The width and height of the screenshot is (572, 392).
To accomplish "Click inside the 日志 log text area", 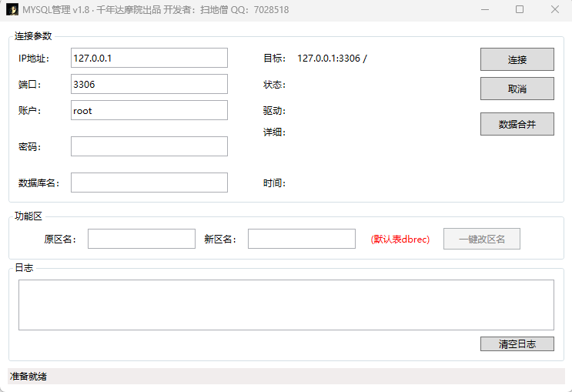I will click(286, 305).
